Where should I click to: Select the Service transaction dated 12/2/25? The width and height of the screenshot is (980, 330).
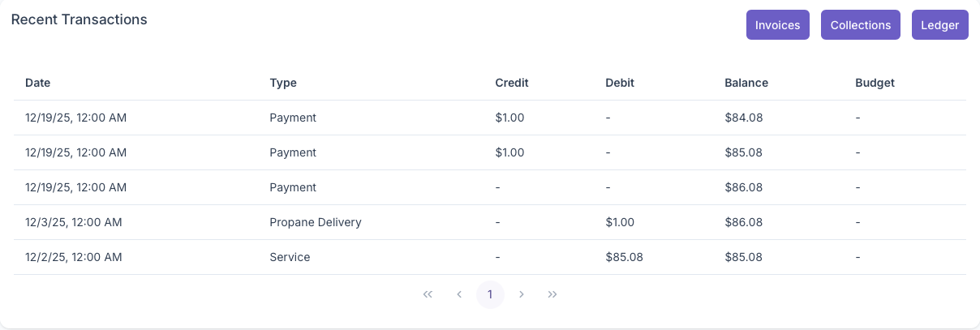point(290,257)
